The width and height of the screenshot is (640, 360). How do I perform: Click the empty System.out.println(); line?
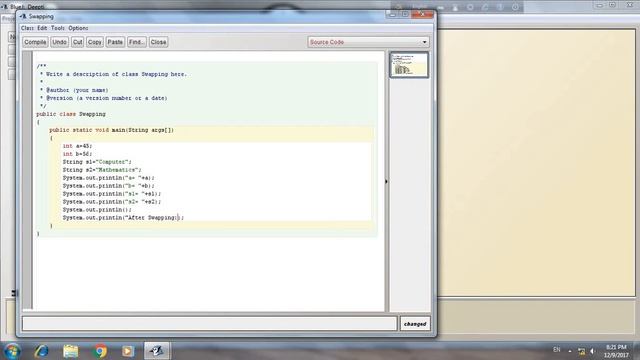(97, 209)
